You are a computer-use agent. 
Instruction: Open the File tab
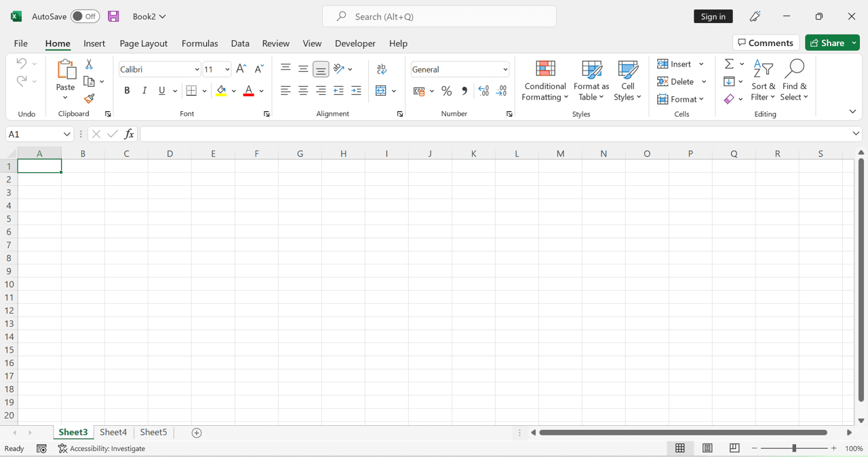(21, 43)
